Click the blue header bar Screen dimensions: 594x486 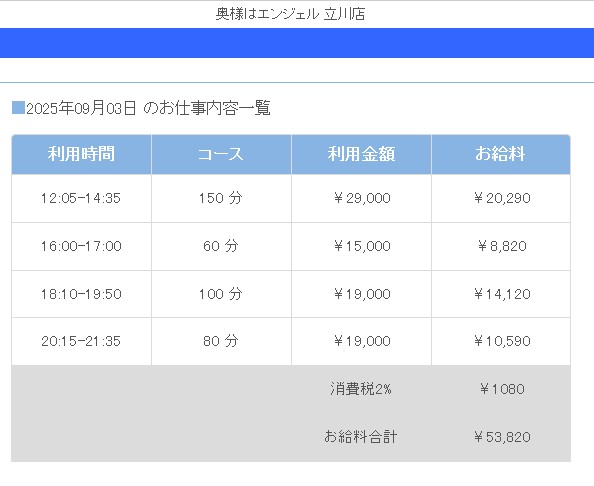(x=297, y=43)
